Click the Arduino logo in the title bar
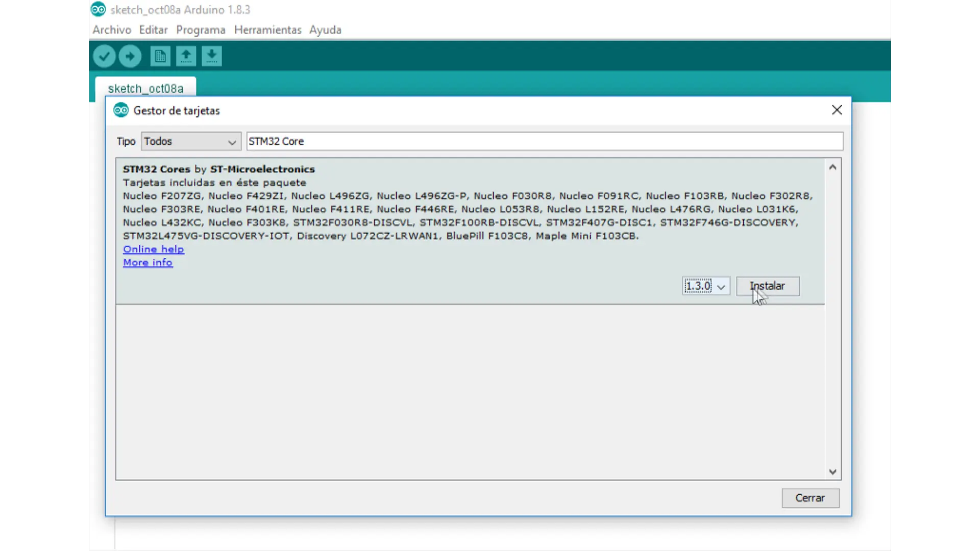This screenshot has width=980, height=551. (98, 9)
